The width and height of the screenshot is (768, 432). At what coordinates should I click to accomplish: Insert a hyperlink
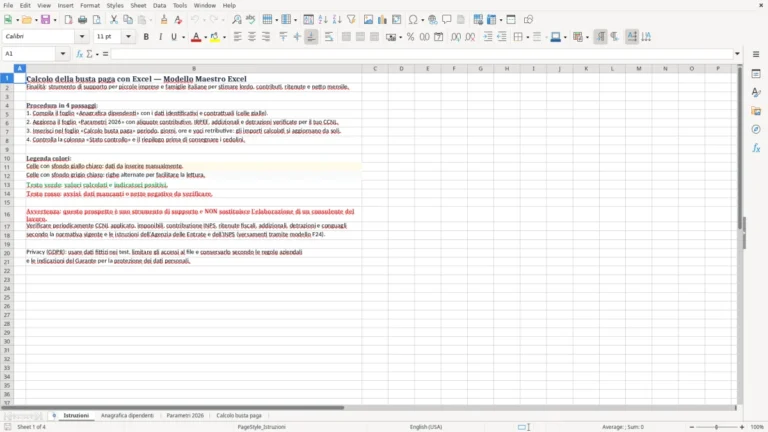coord(432,20)
